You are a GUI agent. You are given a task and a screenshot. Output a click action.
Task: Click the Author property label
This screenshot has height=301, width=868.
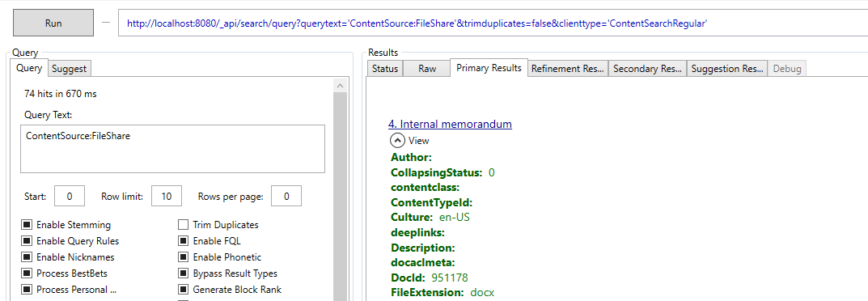point(411,157)
